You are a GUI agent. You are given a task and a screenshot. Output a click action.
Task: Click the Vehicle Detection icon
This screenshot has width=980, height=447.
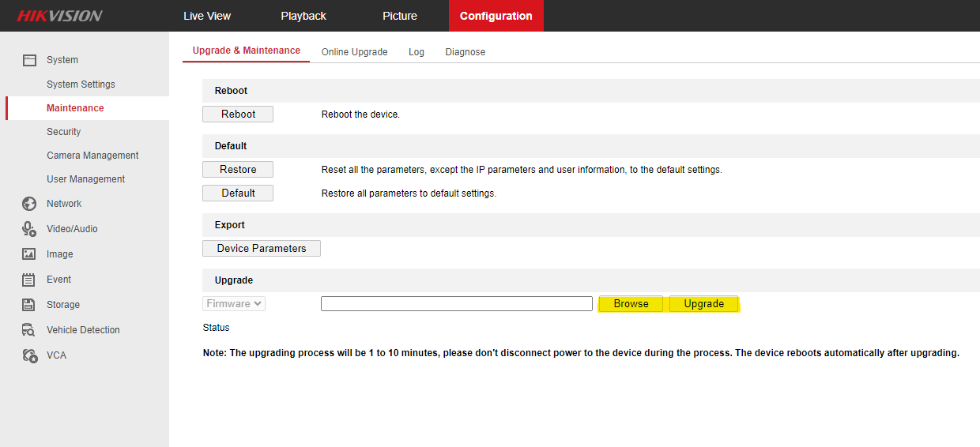click(x=29, y=330)
